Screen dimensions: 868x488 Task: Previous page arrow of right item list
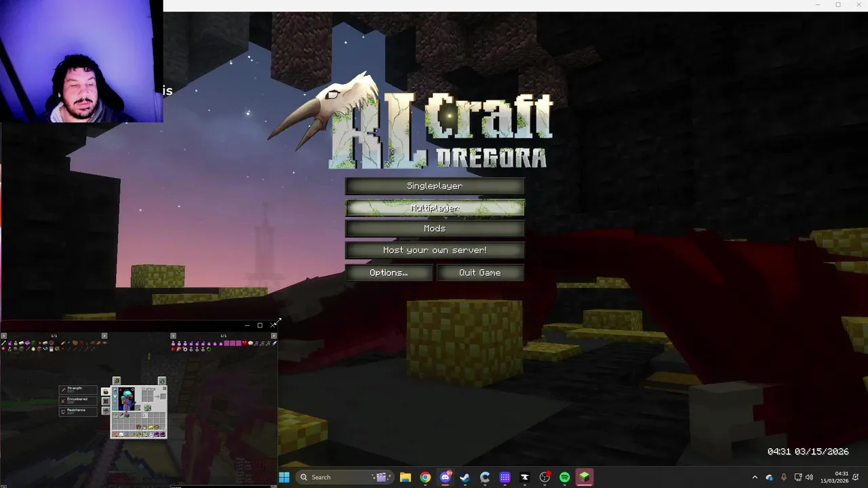pyautogui.click(x=174, y=335)
